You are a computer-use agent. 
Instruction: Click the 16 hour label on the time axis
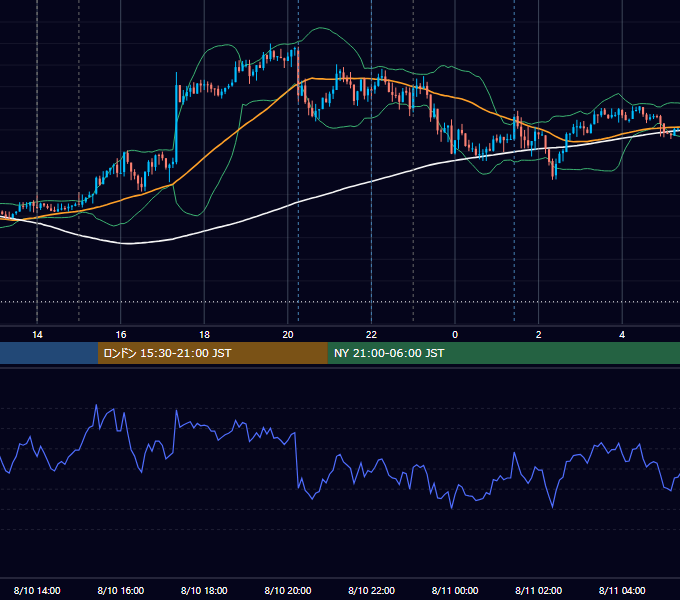[x=121, y=335]
